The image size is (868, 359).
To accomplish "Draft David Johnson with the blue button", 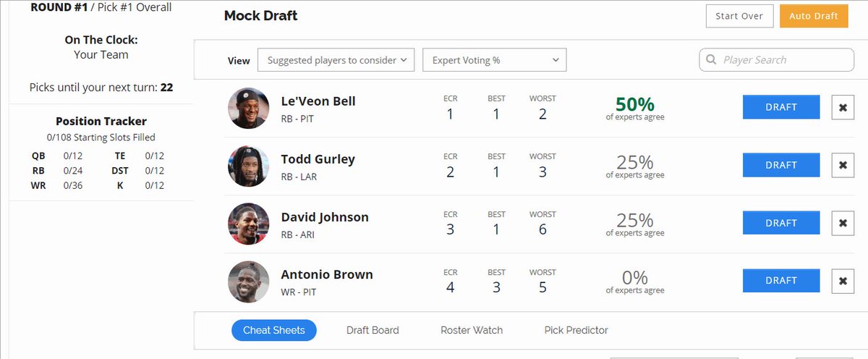I will [781, 223].
